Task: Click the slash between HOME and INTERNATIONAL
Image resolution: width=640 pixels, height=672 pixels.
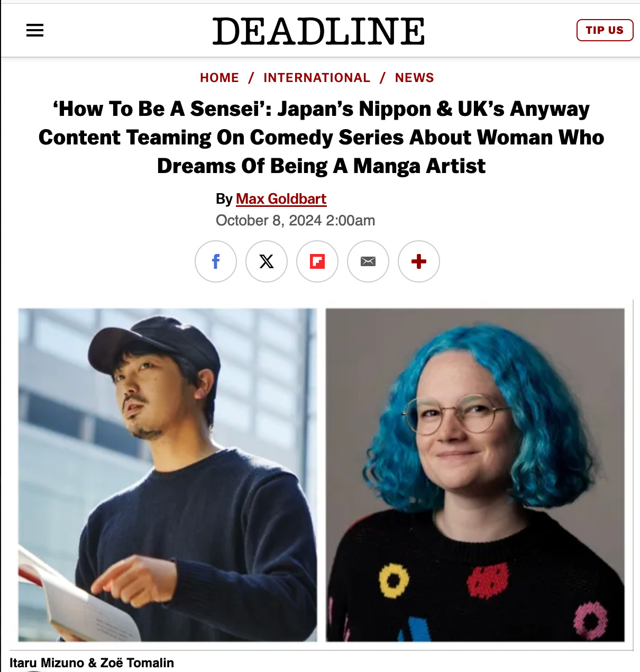Action: [251, 78]
